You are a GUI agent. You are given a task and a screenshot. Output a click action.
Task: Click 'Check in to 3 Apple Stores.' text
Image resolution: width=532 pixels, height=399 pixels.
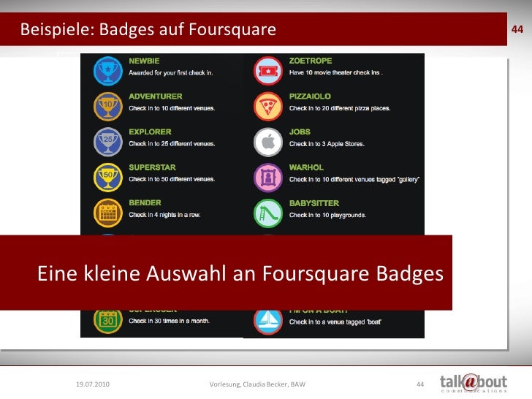(327, 144)
